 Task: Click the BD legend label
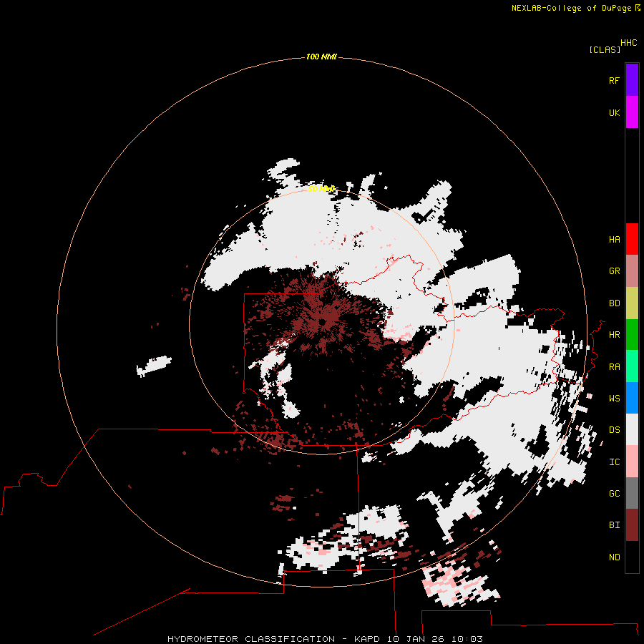[614, 303]
